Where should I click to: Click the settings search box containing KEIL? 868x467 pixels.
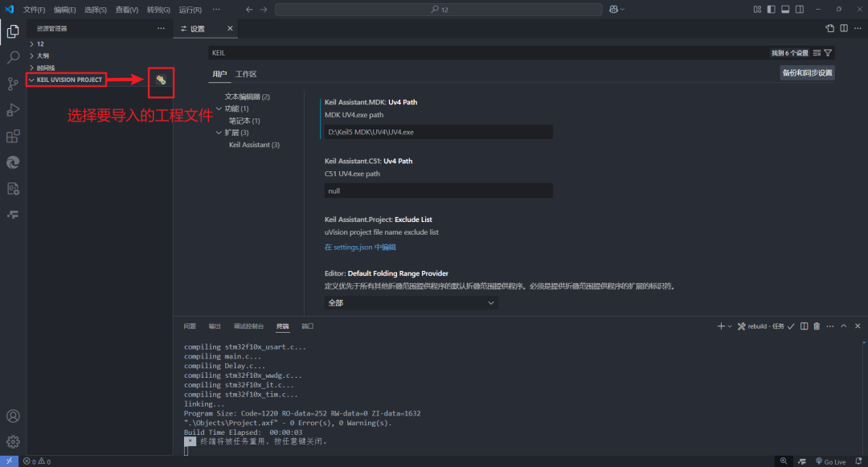point(487,53)
